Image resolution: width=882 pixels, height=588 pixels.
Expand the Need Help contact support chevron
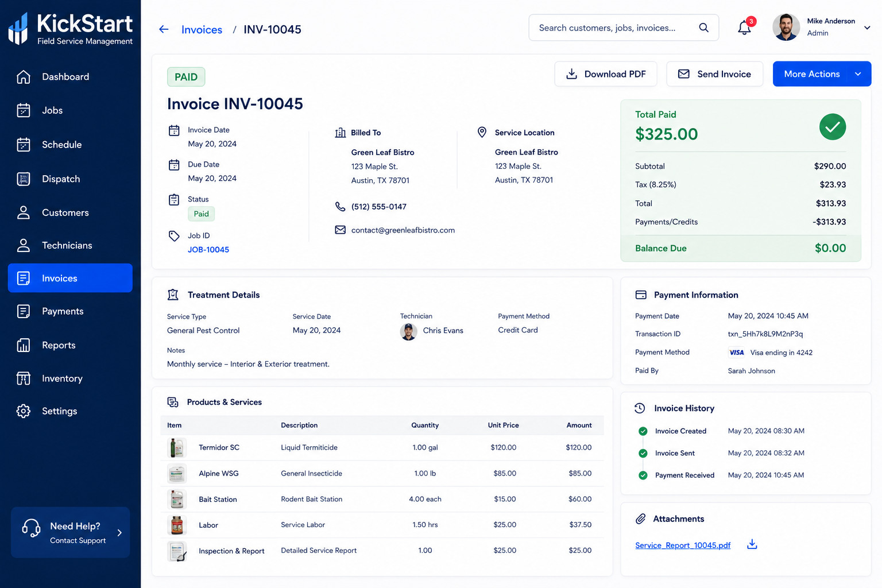point(119,532)
